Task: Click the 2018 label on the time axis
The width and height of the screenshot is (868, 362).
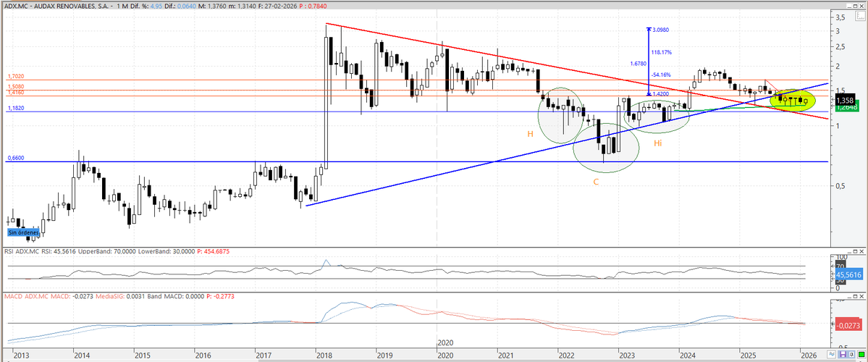Action: (x=324, y=354)
